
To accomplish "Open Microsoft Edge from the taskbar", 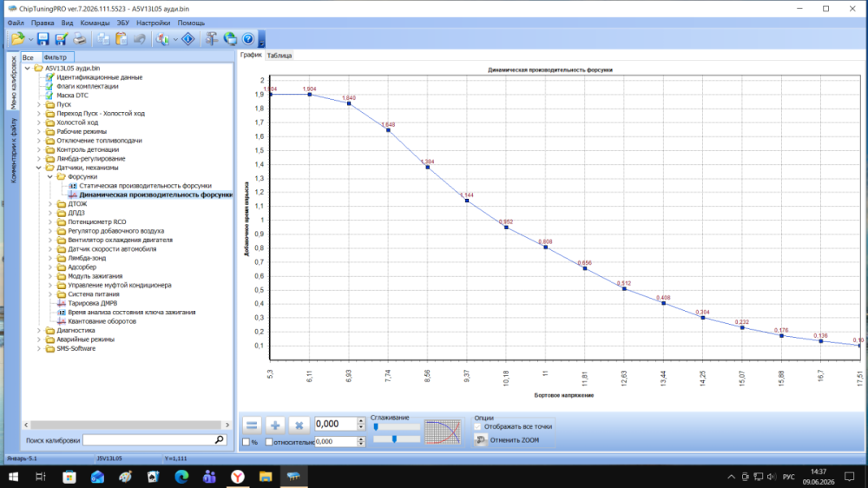I will pos(181,477).
